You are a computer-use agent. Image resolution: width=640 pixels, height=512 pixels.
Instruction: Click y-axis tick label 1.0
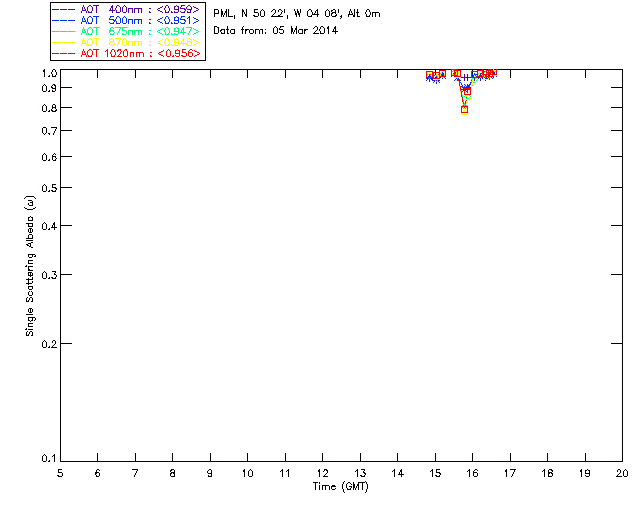click(x=49, y=73)
